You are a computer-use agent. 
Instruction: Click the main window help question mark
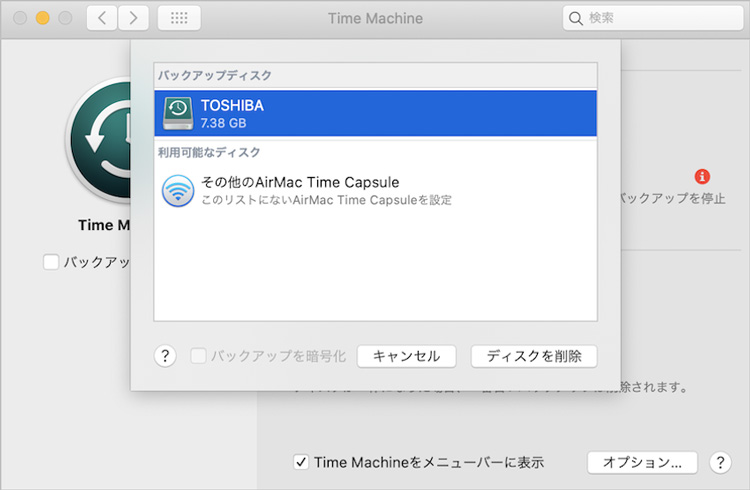point(720,462)
